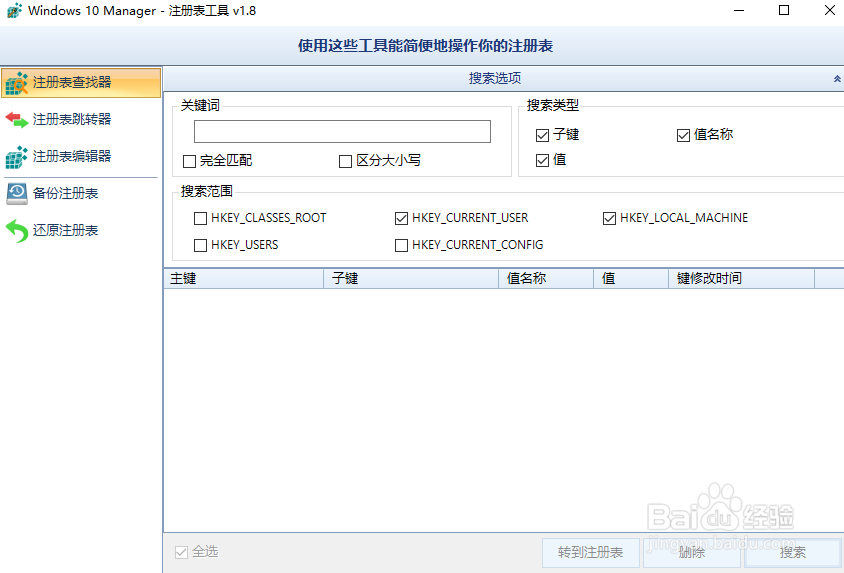Screen dimensions: 844x573
Task: Click the red-green arrows Registry Jumper icon
Action: click(x=17, y=119)
